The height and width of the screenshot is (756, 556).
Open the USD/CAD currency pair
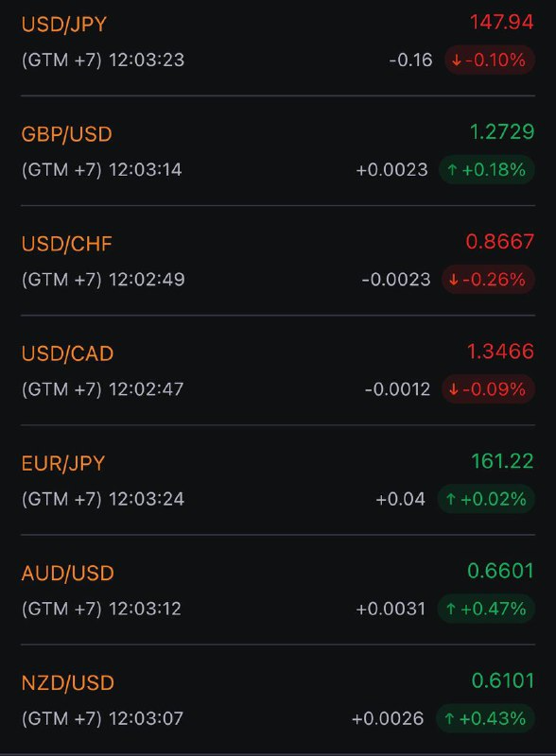tap(278, 370)
